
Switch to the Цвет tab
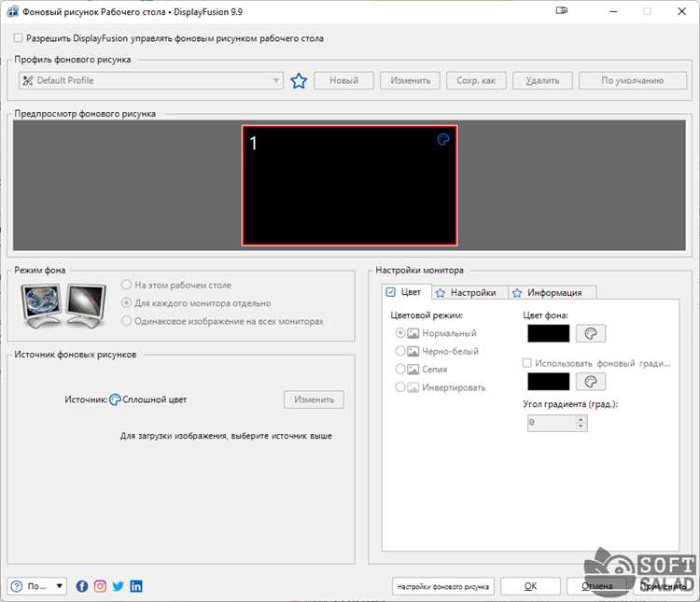pyautogui.click(x=406, y=292)
